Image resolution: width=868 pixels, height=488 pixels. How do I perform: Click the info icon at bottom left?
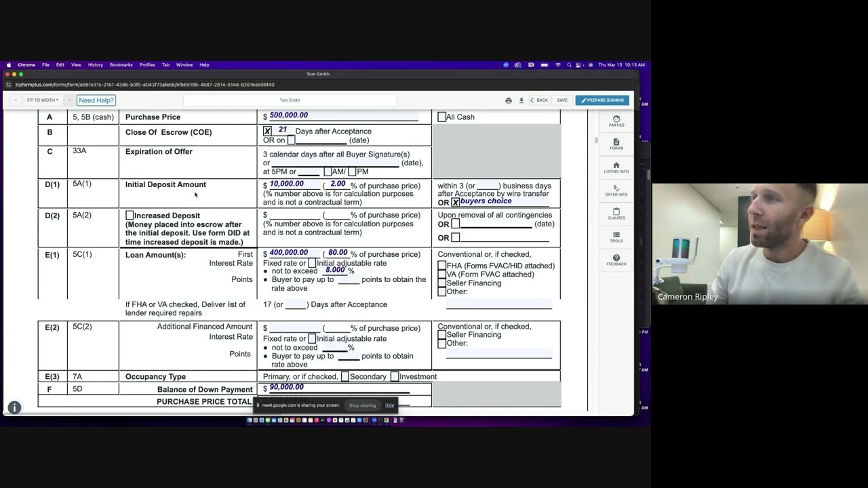click(14, 407)
